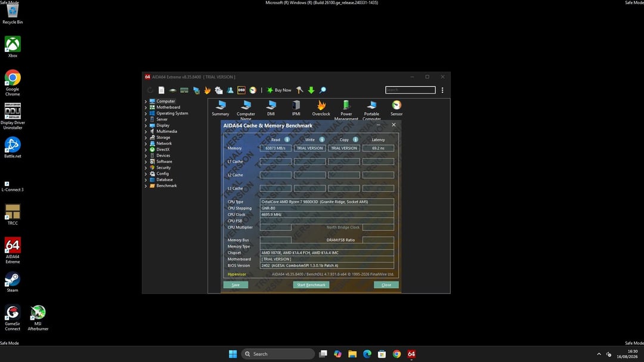Click the monitor network icon in AIDA64 toolbar

coord(196,90)
